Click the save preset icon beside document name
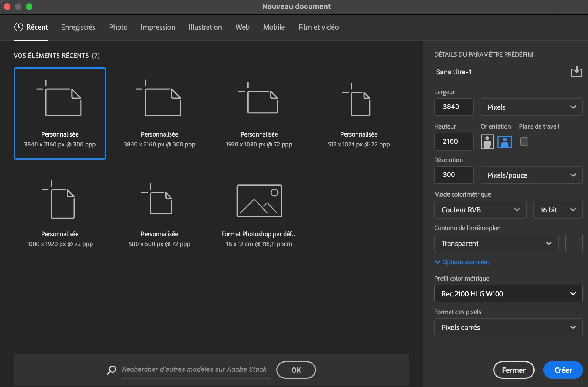 pos(576,72)
